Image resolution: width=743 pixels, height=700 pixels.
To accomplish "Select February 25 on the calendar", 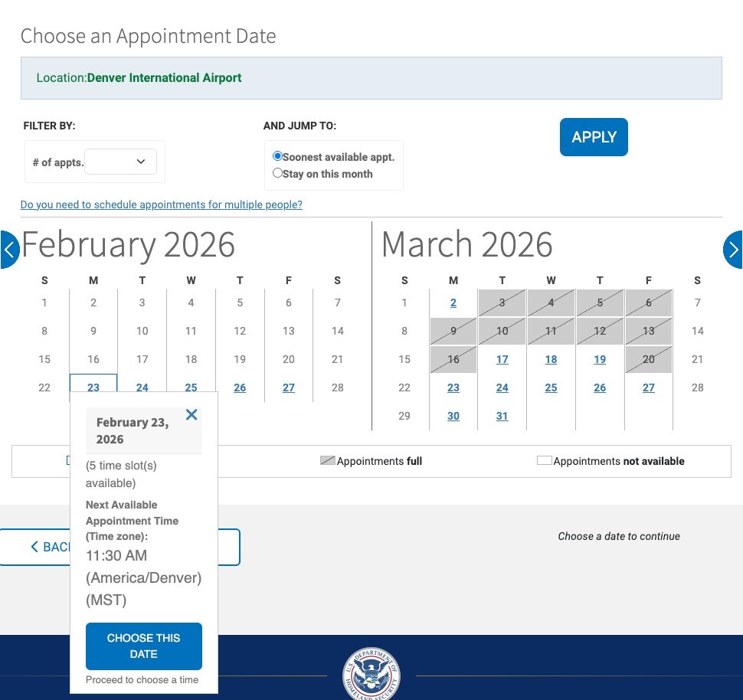I will pos(191,388).
